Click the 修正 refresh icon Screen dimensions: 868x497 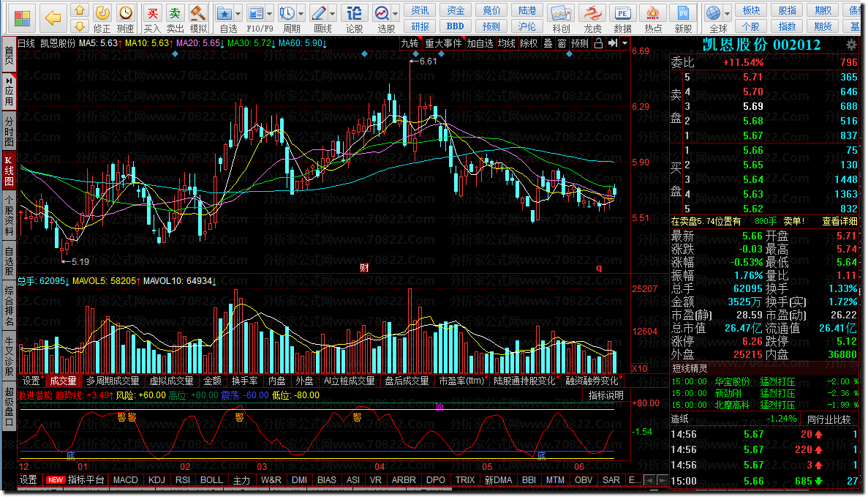[x=102, y=12]
